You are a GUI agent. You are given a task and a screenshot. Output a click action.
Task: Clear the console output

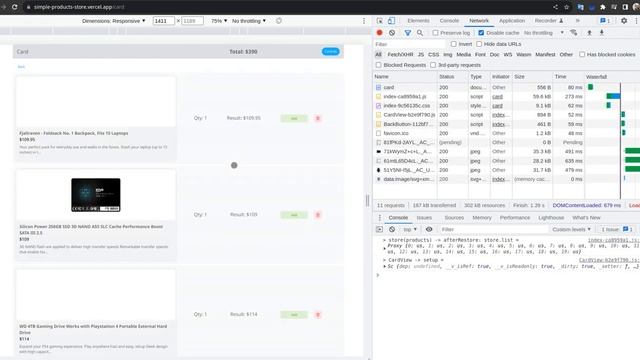tap(392, 229)
